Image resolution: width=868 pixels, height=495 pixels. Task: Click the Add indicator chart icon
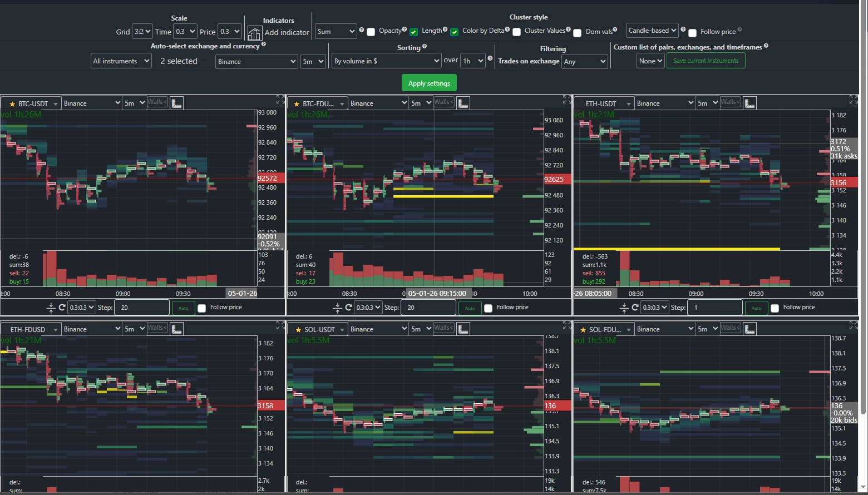point(254,33)
